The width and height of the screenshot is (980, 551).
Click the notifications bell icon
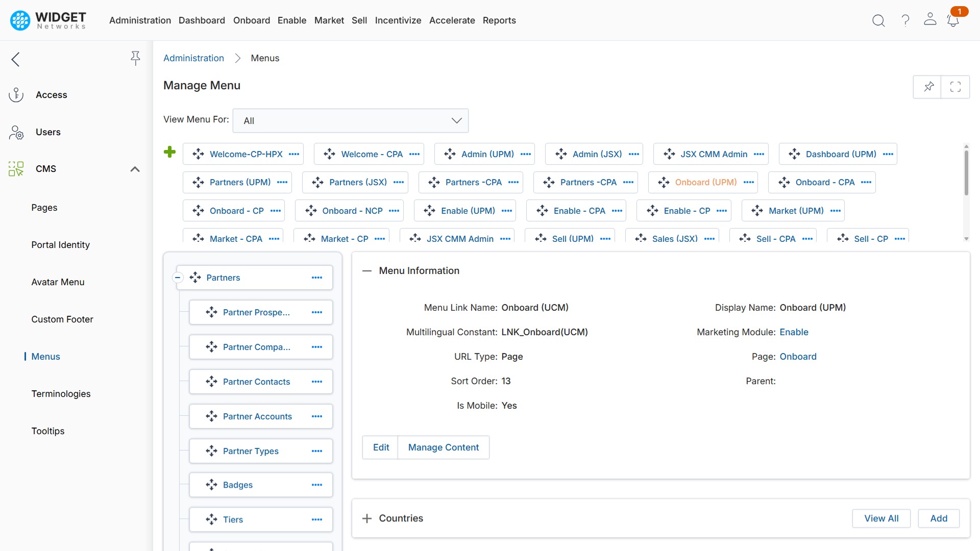click(952, 20)
